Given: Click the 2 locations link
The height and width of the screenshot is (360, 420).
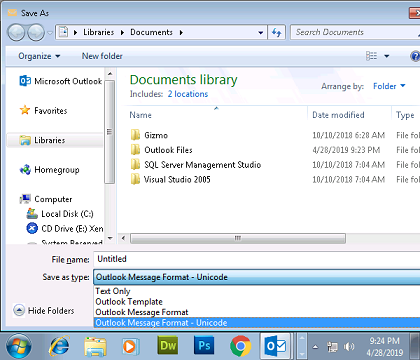Looking at the screenshot, I should tap(188, 94).
